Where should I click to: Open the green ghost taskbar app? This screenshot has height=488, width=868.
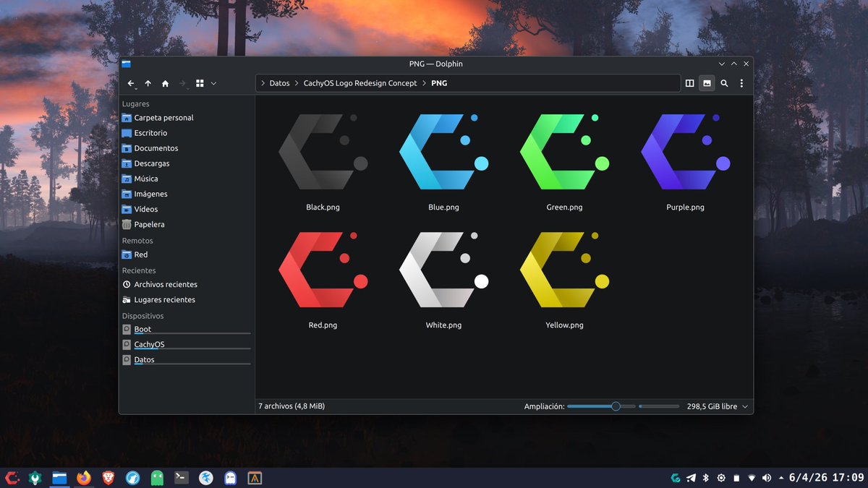[x=157, y=478]
